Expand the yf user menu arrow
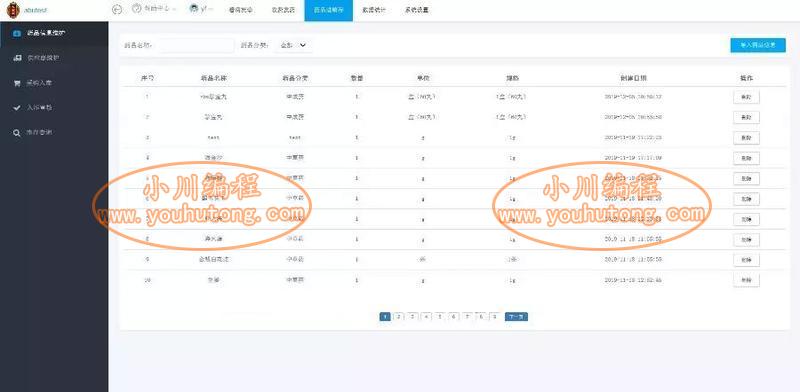This screenshot has width=800, height=392. (210, 9)
